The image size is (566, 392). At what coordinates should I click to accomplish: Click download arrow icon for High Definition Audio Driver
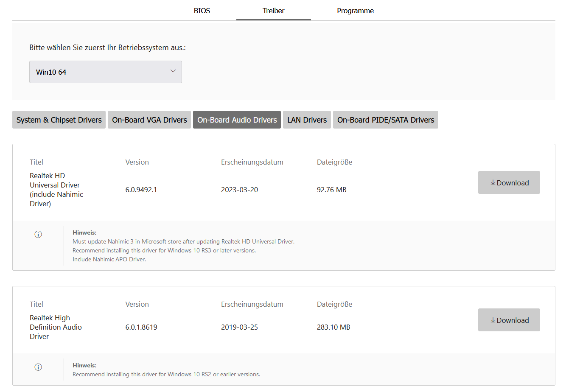(x=493, y=320)
